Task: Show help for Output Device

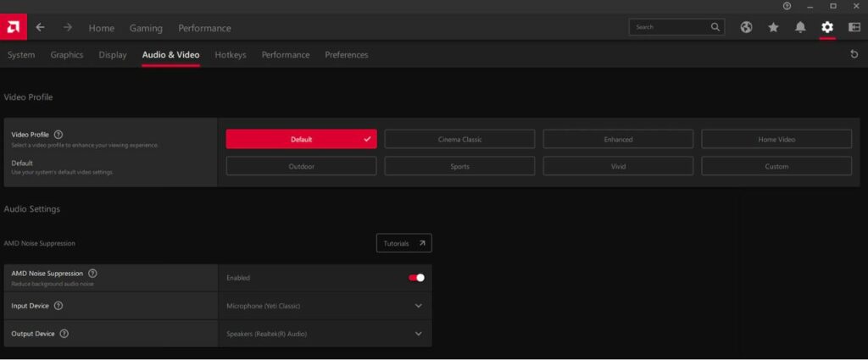Action: [64, 334]
